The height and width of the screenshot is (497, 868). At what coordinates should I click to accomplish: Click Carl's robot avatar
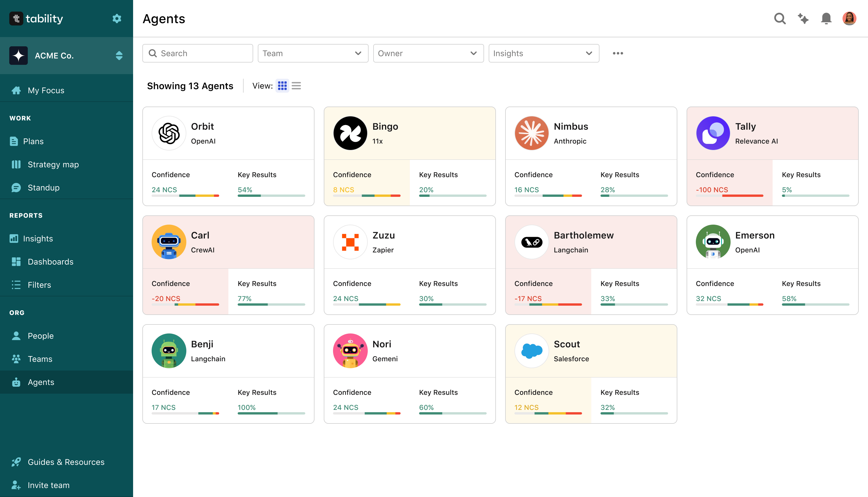pos(169,242)
